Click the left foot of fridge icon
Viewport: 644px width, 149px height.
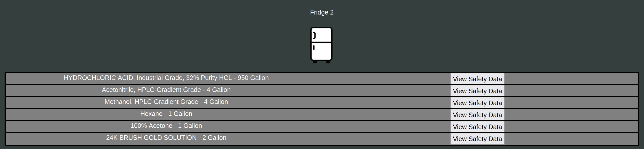[315, 62]
